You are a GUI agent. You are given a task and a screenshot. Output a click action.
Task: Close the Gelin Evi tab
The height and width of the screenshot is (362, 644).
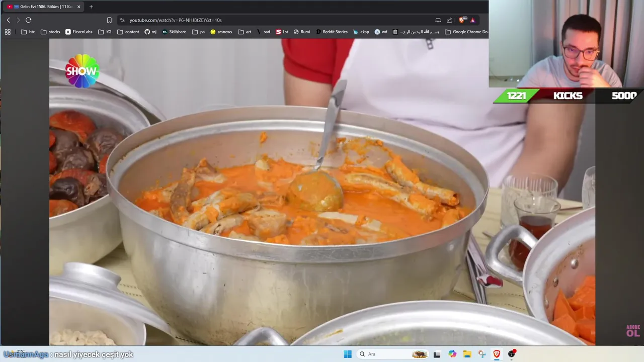coord(78,7)
